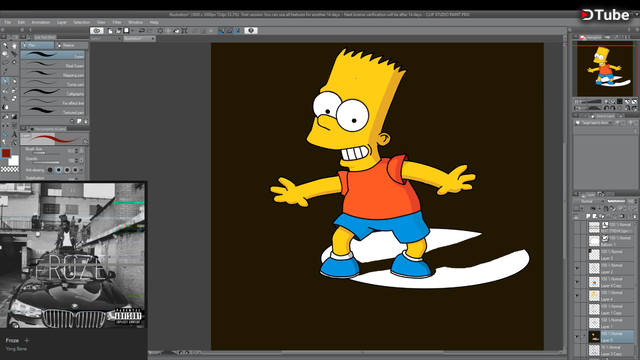Select the weak anti-aliasing option
This screenshot has height=360, width=640.
58,170
